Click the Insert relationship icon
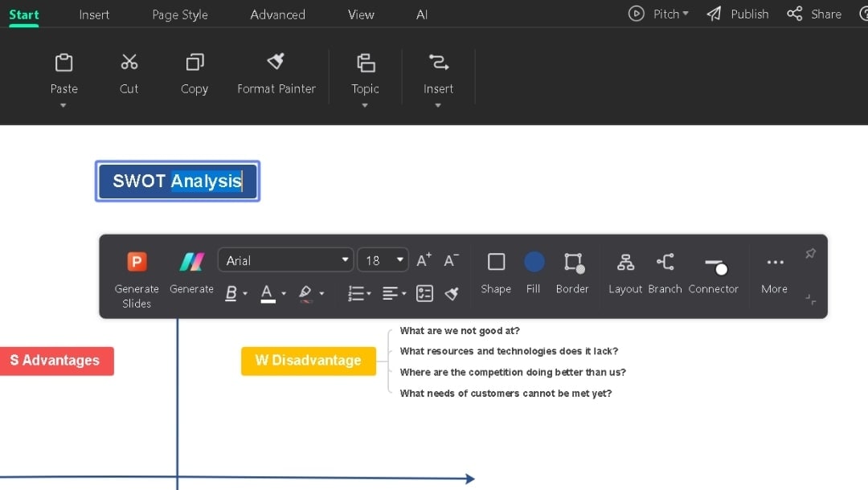868x490 pixels. click(439, 62)
